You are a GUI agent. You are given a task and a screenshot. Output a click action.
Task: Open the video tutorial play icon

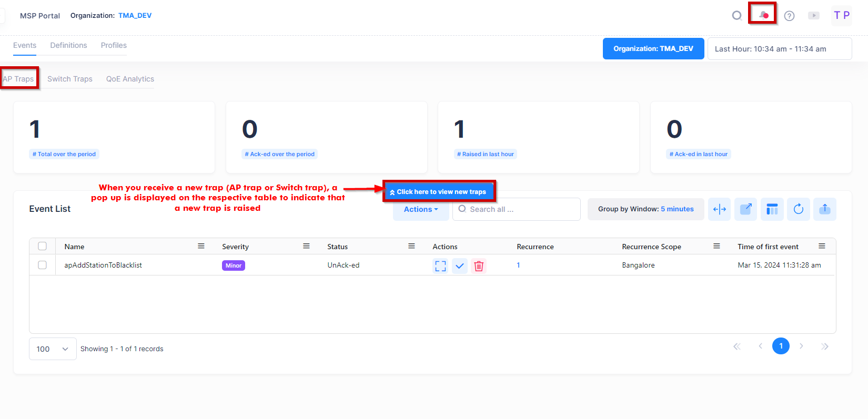(x=813, y=16)
